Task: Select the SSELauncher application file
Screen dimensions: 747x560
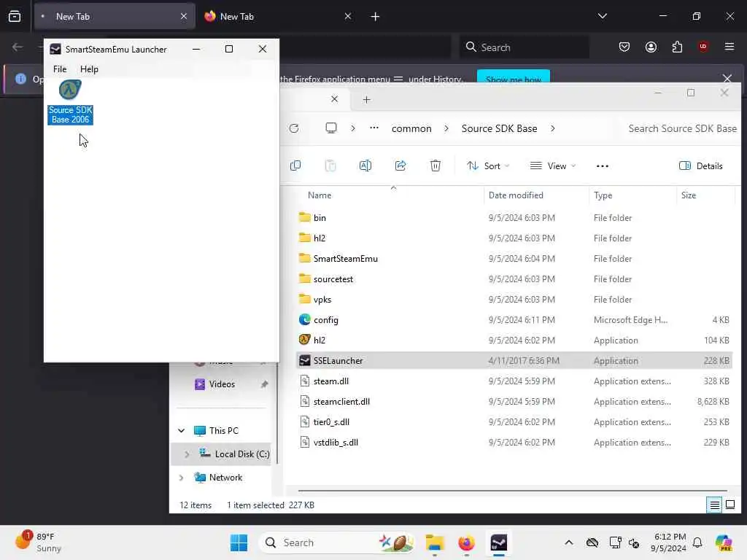Action: point(514,360)
